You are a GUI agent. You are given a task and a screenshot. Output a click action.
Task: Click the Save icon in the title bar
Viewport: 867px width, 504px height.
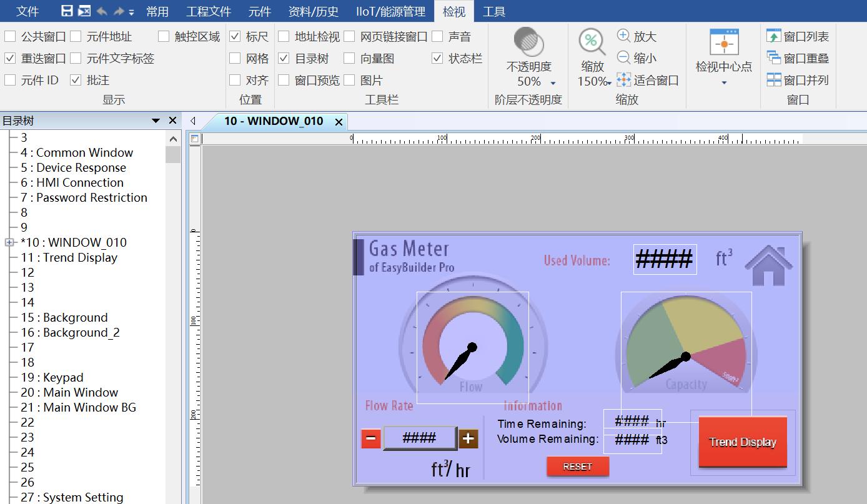67,11
